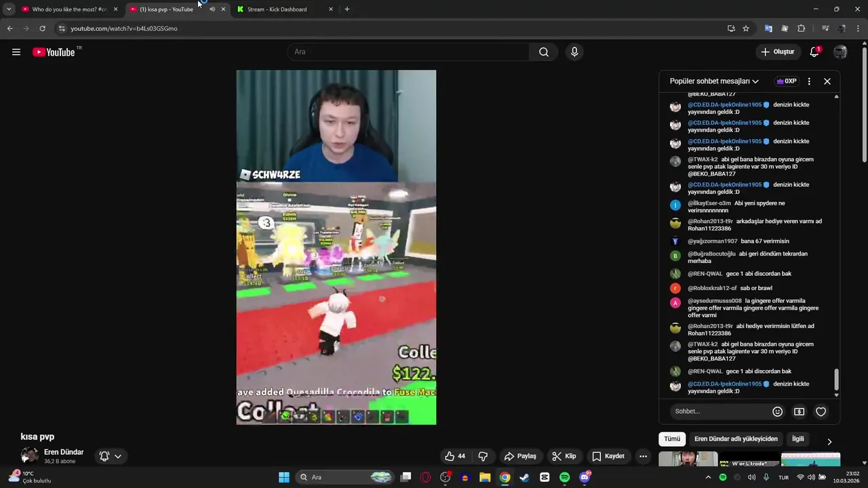Start voice search with microphone icon
The image size is (868, 488).
click(x=574, y=52)
